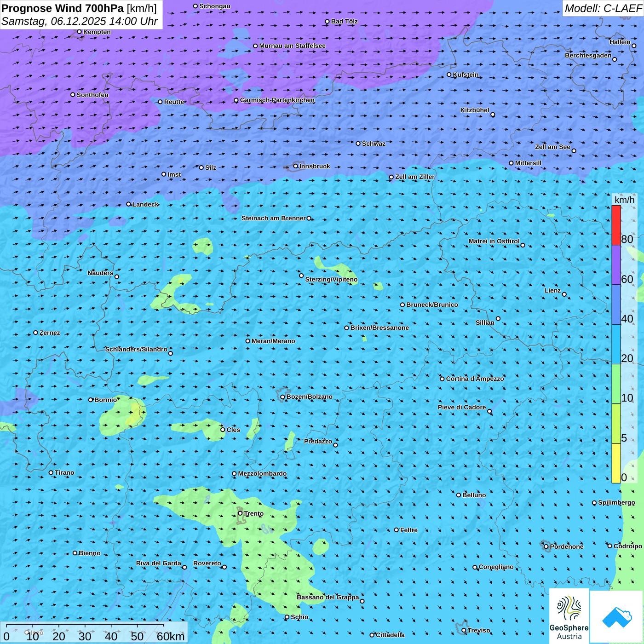Click the Brixen/Bressanone marker dot
Screen dimensions: 644x644
click(346, 328)
